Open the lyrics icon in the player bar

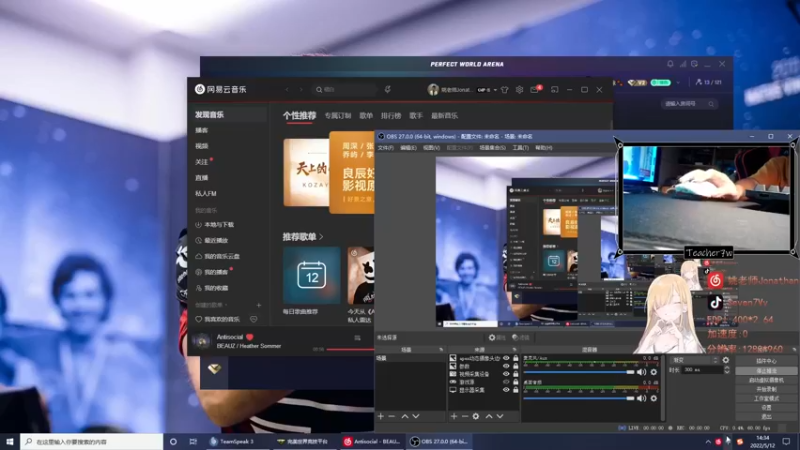coord(357,338)
